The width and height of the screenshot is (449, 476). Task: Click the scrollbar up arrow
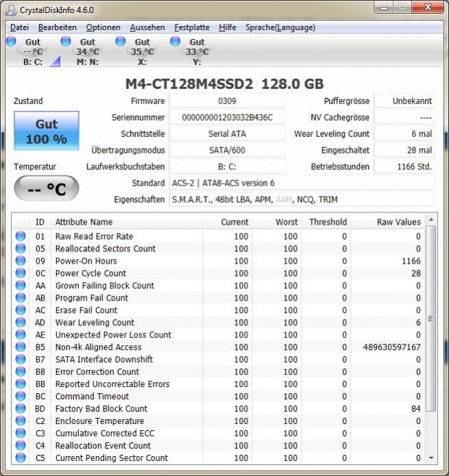tap(431, 219)
